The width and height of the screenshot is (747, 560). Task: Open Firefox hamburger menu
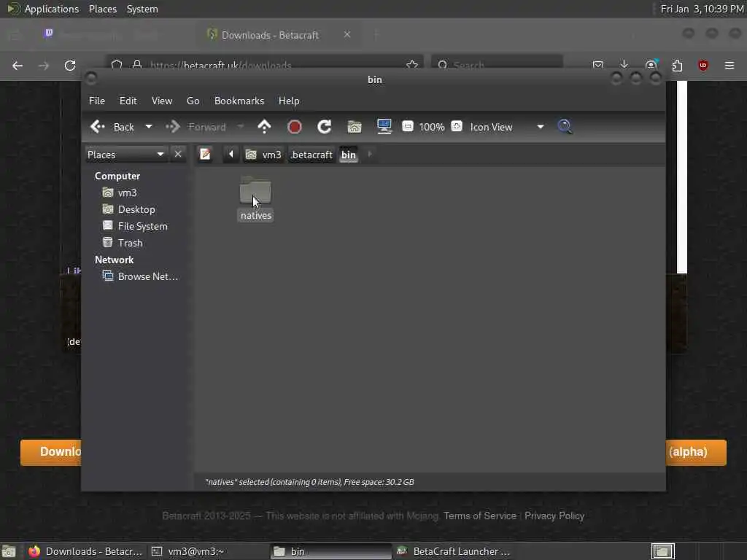pyautogui.click(x=729, y=66)
